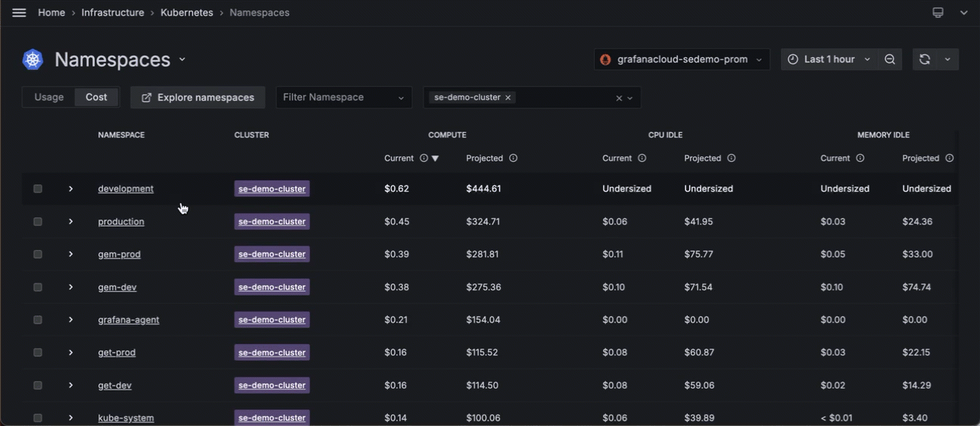Remove the se-demo-cluster filter chip
Image resolution: width=980 pixels, height=426 pixels.
coord(508,98)
